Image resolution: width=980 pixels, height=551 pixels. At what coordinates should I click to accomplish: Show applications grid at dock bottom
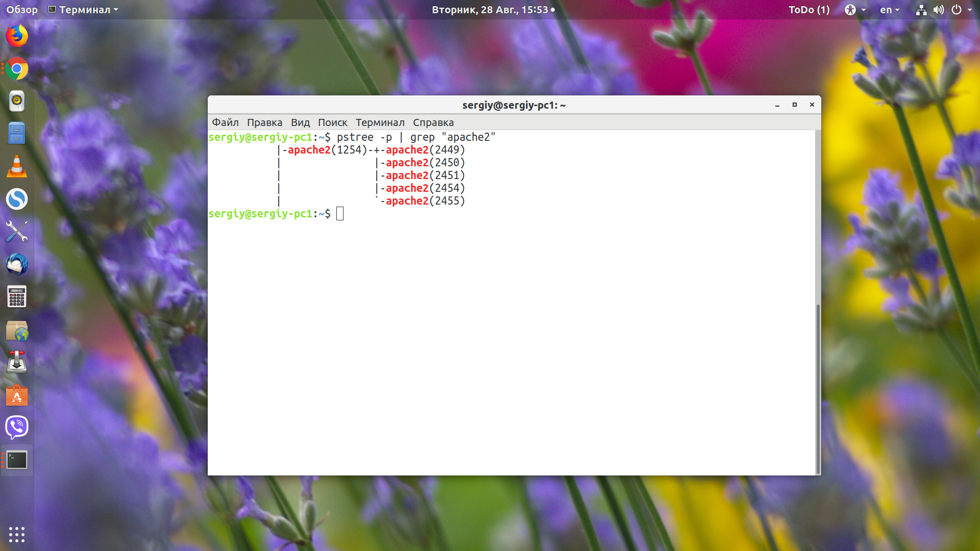tap(17, 534)
